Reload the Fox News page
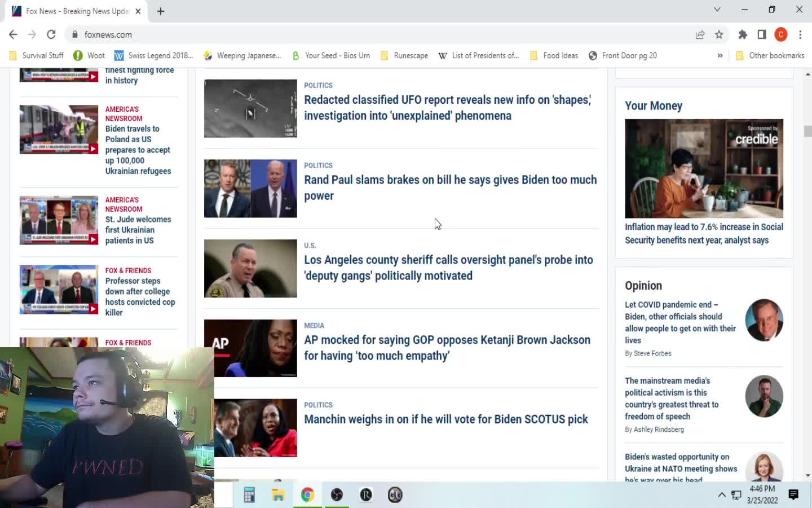The height and width of the screenshot is (508, 812). (51, 34)
